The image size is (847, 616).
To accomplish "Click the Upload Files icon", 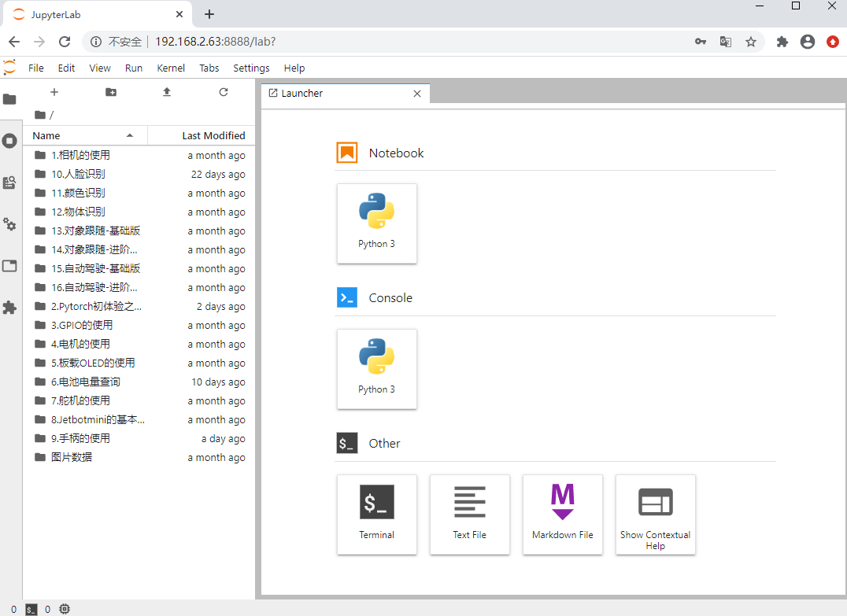I will pos(167,92).
